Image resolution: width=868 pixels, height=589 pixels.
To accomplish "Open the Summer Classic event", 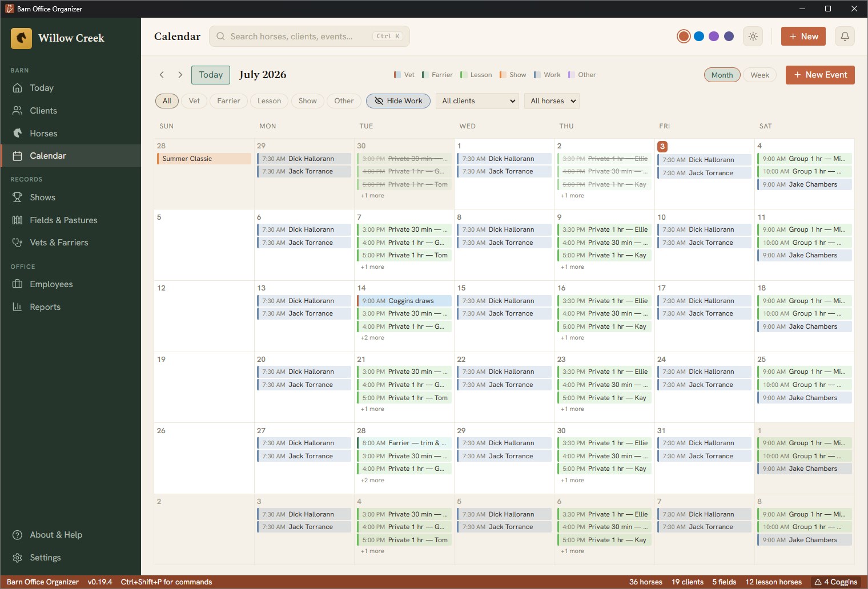I will click(204, 159).
